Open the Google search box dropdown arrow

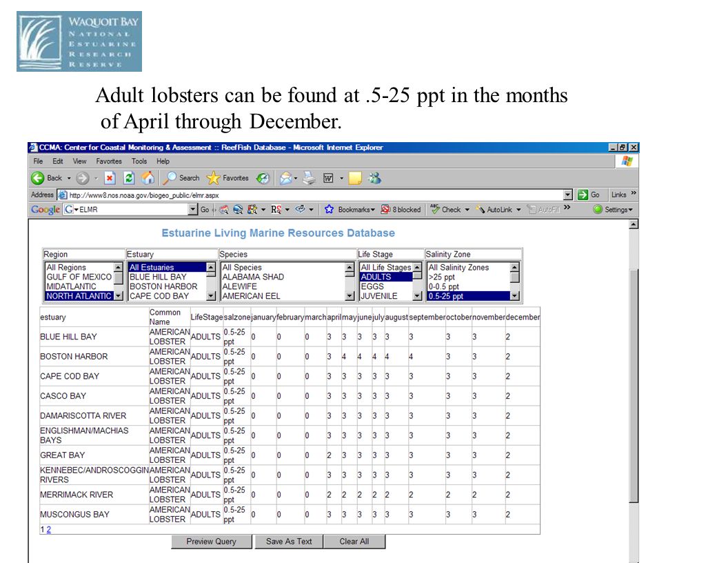pos(193,210)
